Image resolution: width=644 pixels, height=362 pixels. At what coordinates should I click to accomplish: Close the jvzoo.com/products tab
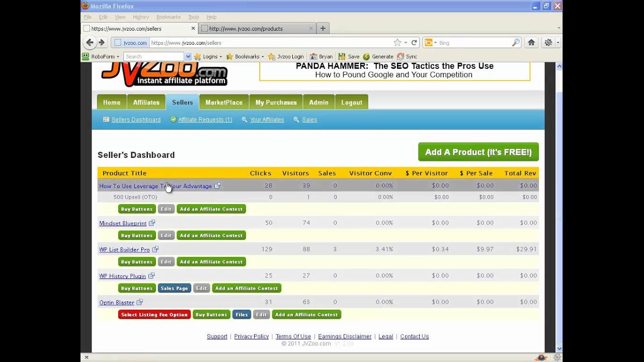tap(311, 29)
